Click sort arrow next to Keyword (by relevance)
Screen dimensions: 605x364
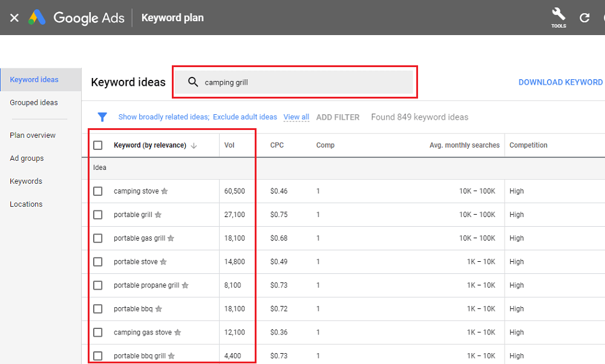194,145
